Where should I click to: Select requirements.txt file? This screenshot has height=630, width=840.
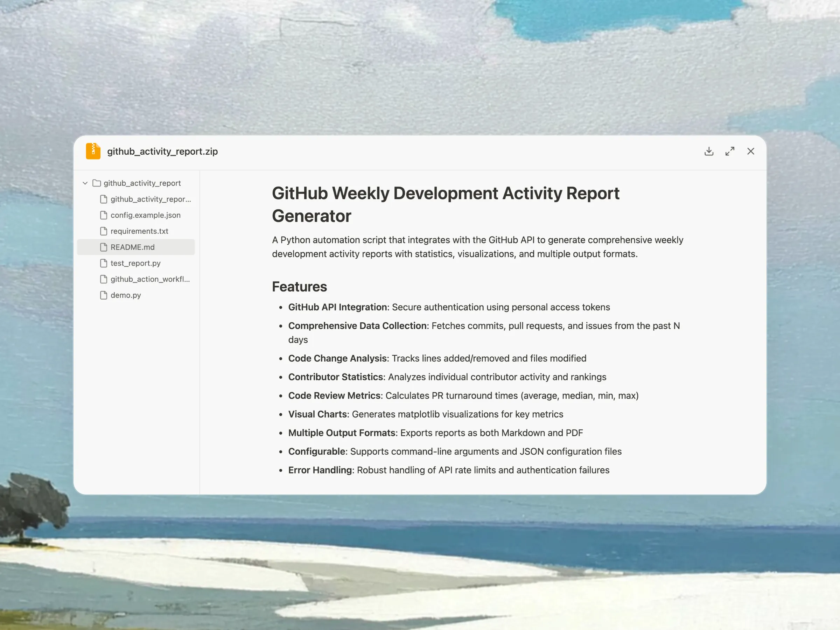[x=139, y=231]
